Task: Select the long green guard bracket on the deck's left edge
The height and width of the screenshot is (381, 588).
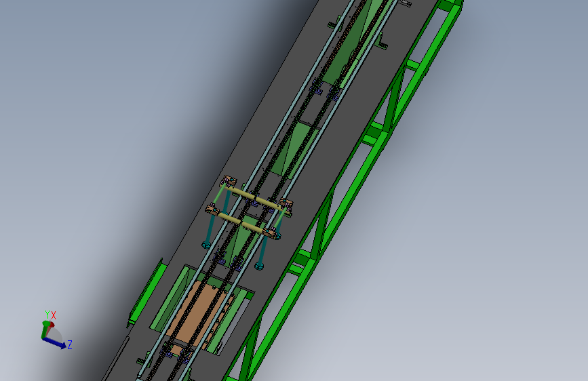Action: point(147,292)
